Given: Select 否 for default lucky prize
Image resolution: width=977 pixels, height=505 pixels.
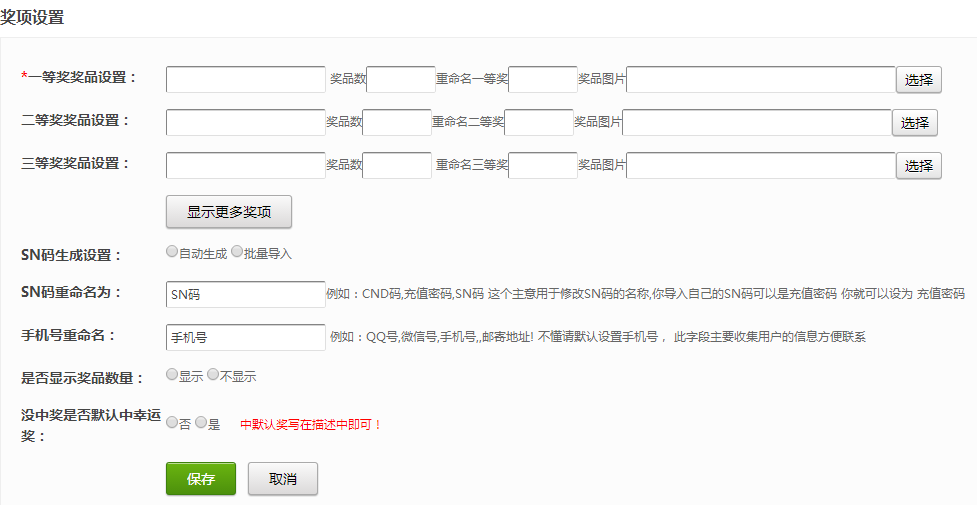Looking at the screenshot, I should click(172, 423).
